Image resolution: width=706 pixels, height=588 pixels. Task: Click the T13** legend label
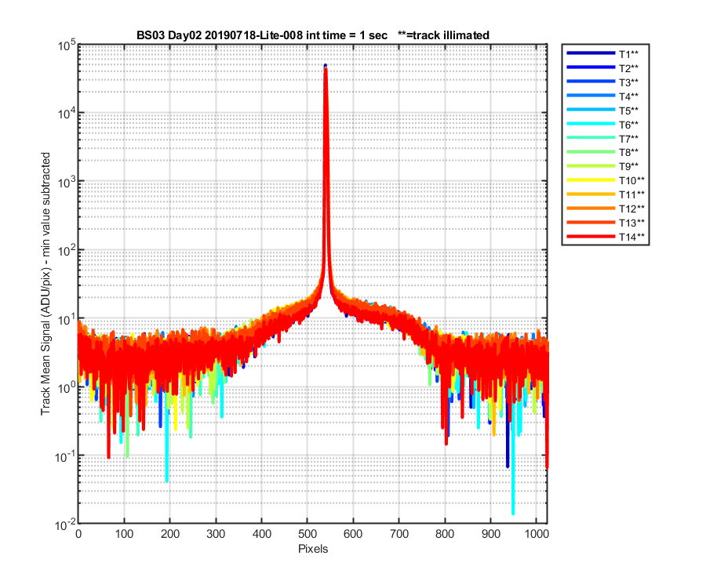(631, 223)
